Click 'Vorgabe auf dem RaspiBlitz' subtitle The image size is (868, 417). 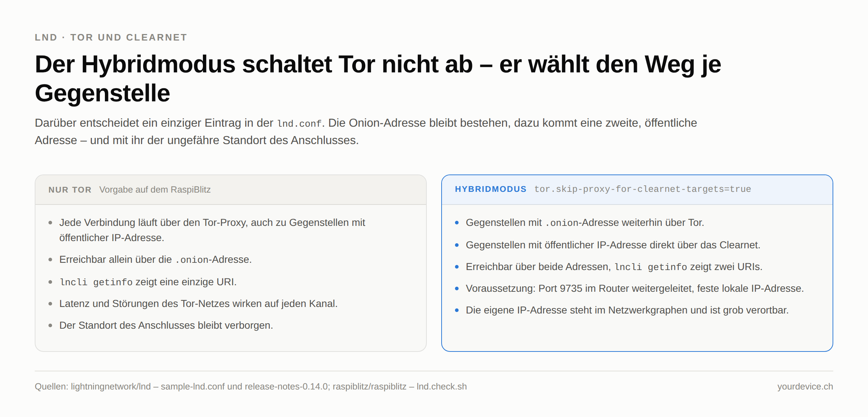(x=155, y=190)
